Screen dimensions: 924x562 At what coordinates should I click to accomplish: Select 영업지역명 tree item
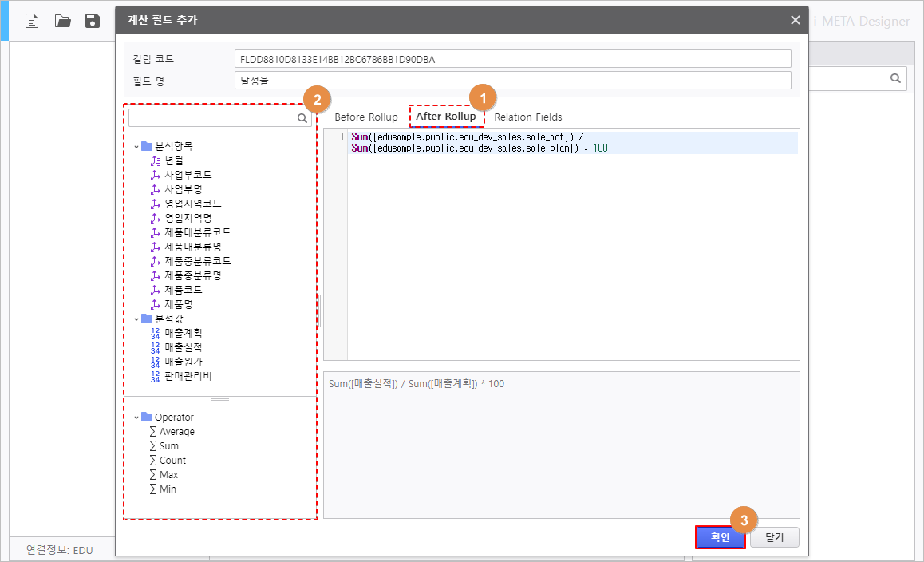pos(188,218)
